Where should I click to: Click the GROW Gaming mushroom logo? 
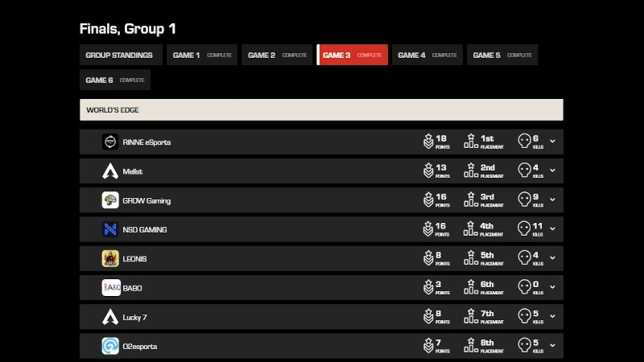coord(110,200)
